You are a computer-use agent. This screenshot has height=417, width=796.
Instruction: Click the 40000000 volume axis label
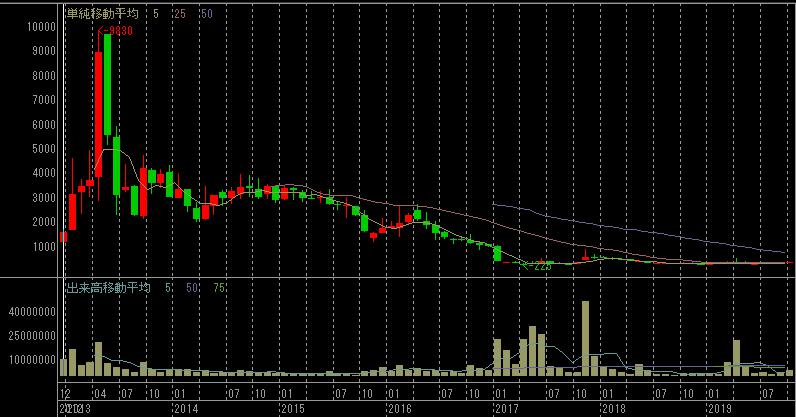(32, 311)
